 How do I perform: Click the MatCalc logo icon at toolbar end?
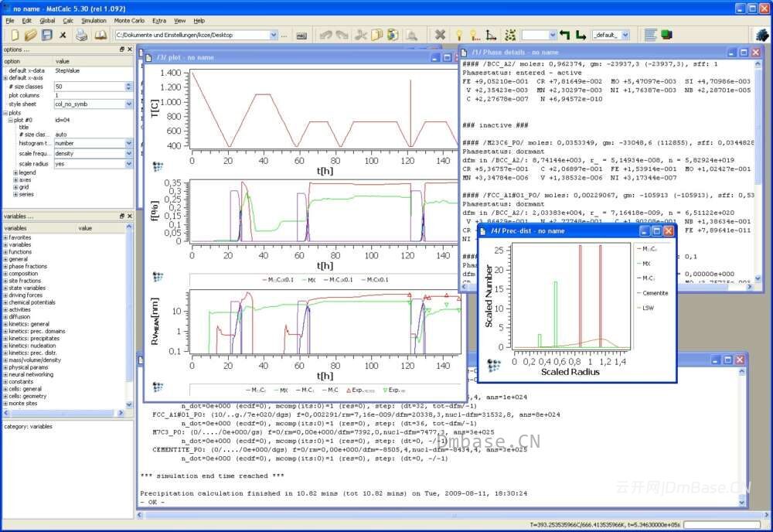pos(761,35)
